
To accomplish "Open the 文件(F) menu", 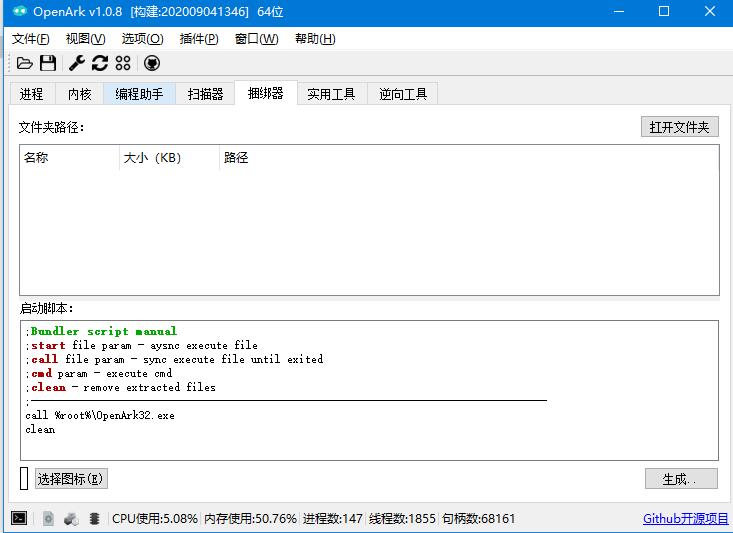I will point(30,39).
